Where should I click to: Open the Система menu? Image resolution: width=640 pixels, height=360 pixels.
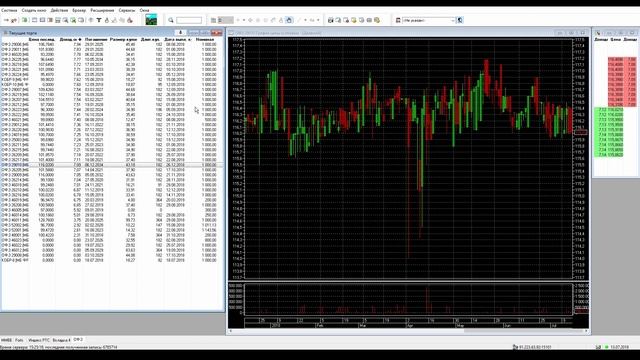point(9,10)
